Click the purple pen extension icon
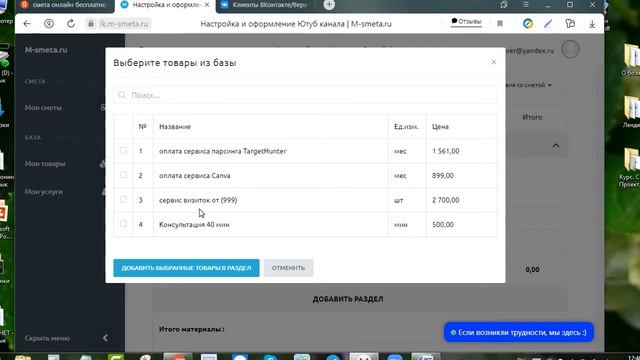The height and width of the screenshot is (360, 640). [548, 24]
